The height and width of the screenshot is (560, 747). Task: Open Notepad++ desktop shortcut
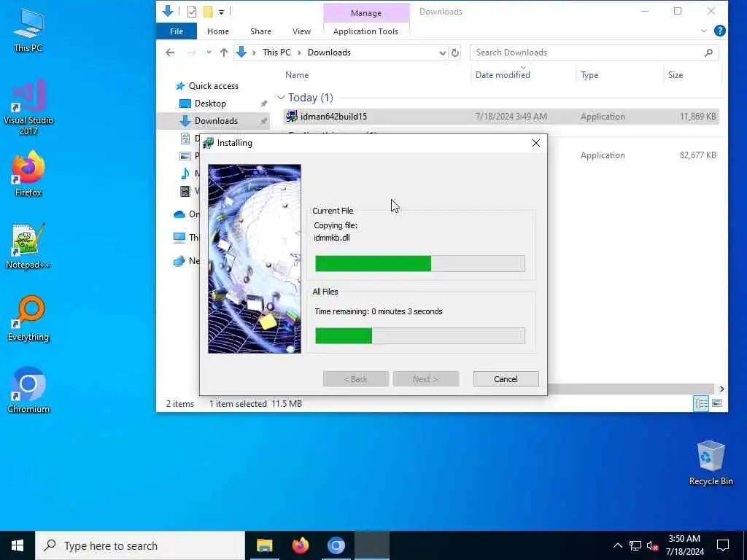click(x=28, y=246)
